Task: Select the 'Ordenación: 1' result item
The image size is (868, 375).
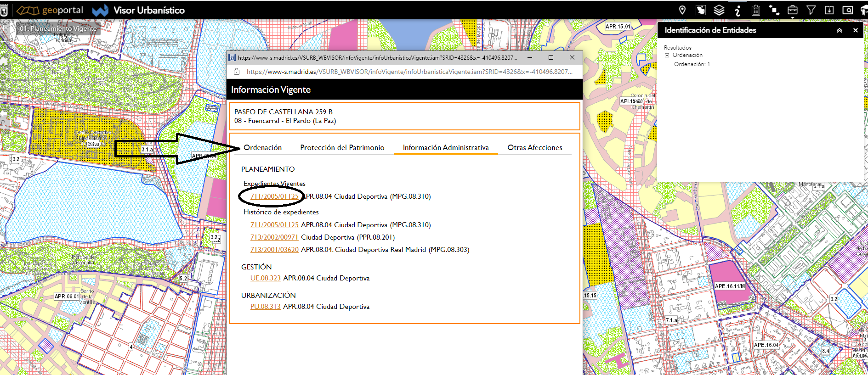Action: click(692, 64)
